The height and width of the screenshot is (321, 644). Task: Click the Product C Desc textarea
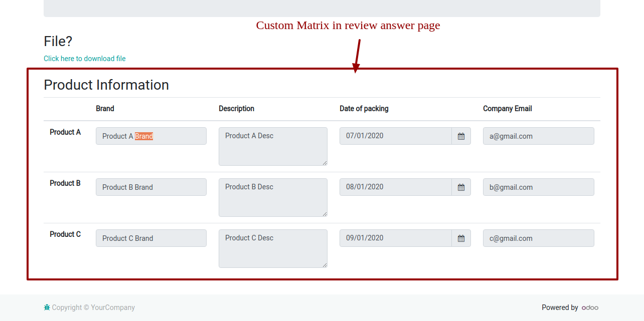pos(273,248)
